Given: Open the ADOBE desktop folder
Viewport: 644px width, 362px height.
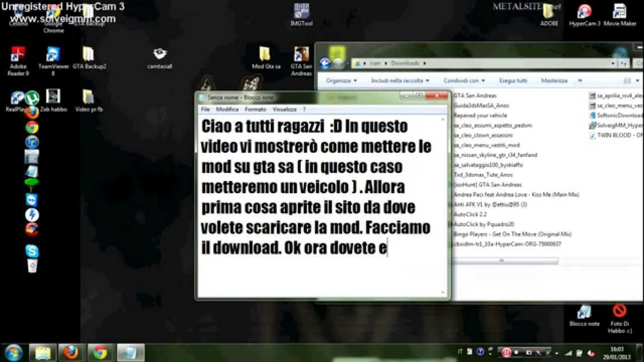Looking at the screenshot, I should point(549,15).
